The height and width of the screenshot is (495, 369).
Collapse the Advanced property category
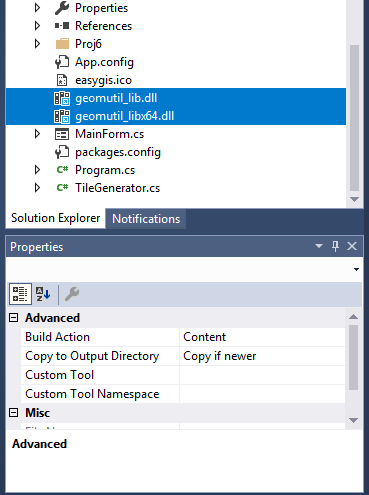(x=14, y=318)
